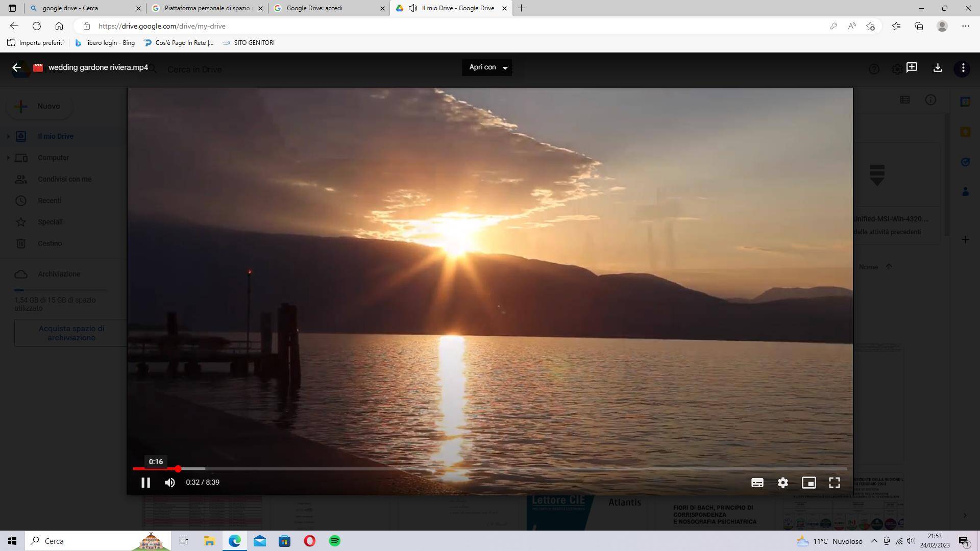Open Google Keep in the side panel
Image resolution: width=980 pixels, height=551 pixels.
pos(965,132)
